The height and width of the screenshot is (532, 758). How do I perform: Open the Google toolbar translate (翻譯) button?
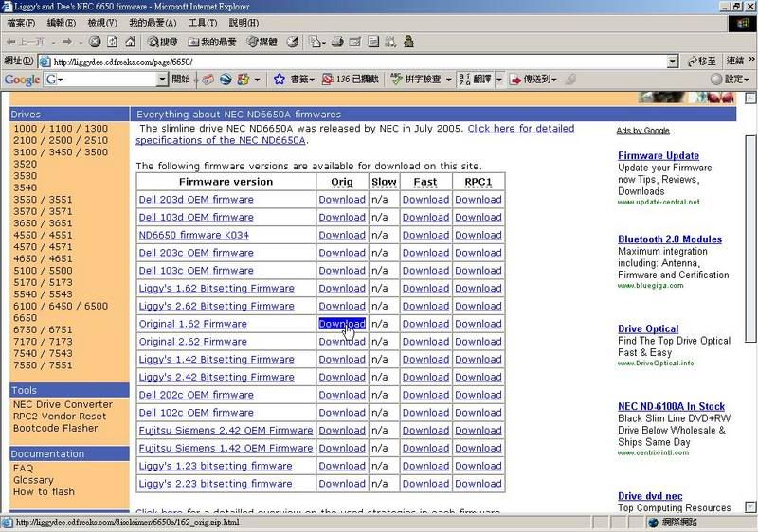(x=476, y=80)
